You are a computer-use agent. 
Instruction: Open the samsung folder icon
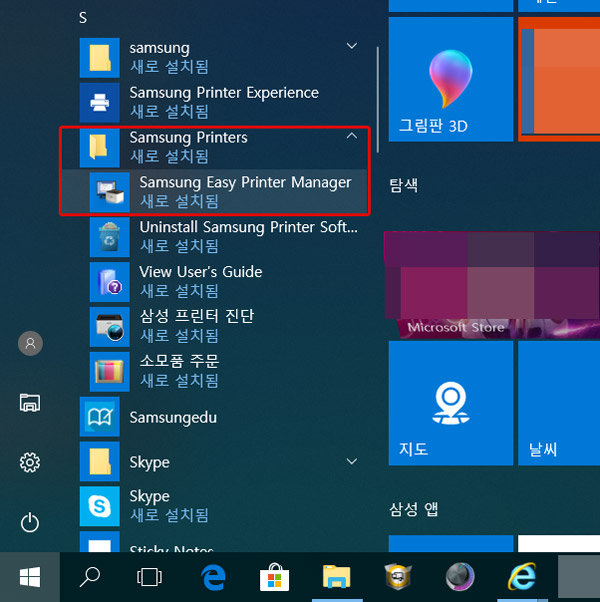(x=99, y=58)
